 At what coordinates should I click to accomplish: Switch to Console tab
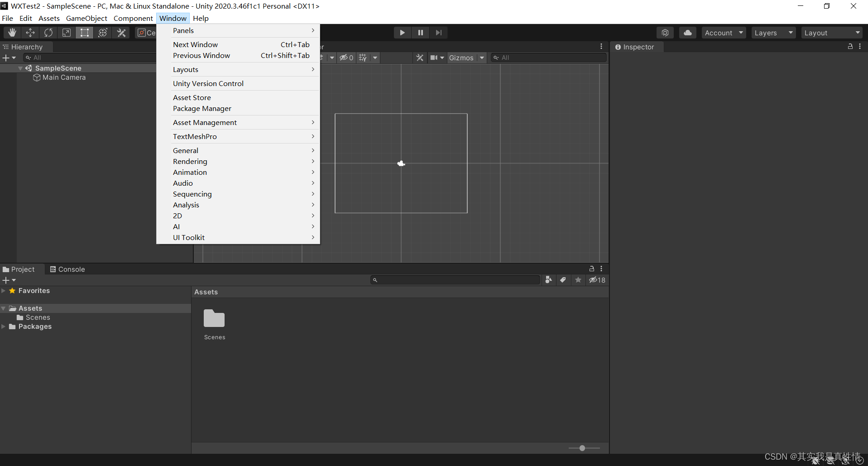[67, 269]
